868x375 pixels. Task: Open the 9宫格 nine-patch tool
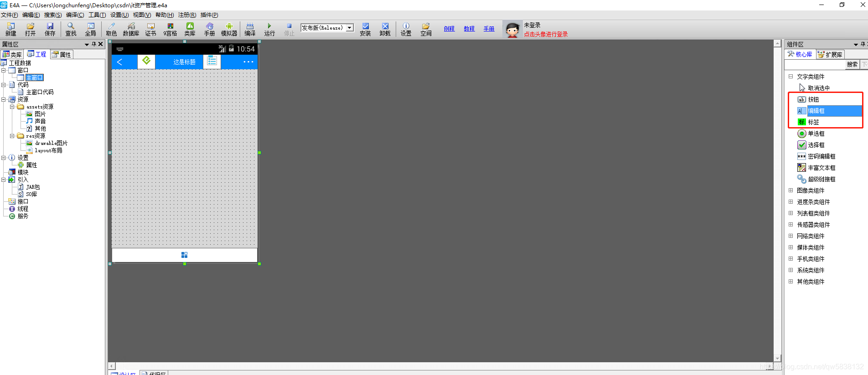point(170,29)
